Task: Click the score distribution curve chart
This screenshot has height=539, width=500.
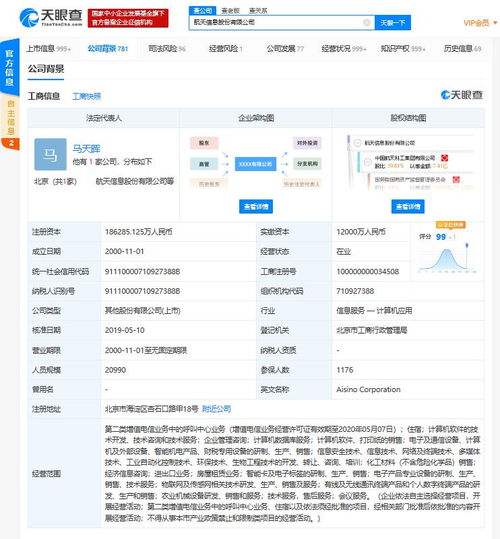Action: click(x=447, y=258)
